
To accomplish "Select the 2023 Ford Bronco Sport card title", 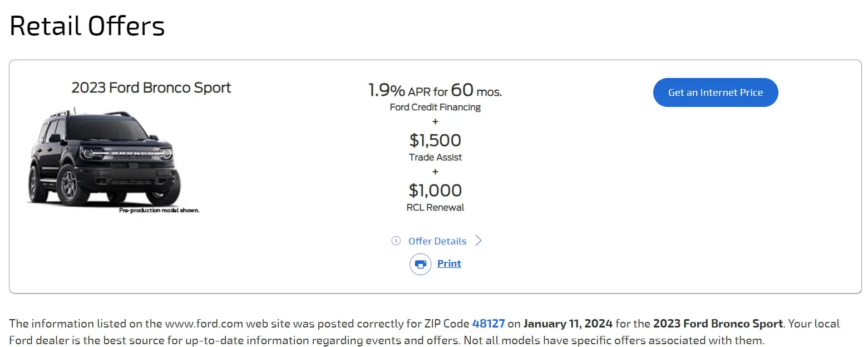I will click(151, 87).
